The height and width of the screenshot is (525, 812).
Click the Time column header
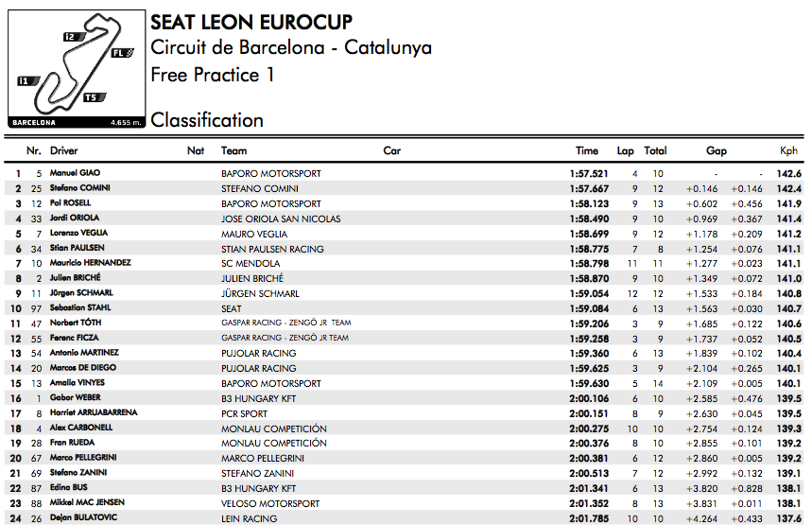click(587, 150)
